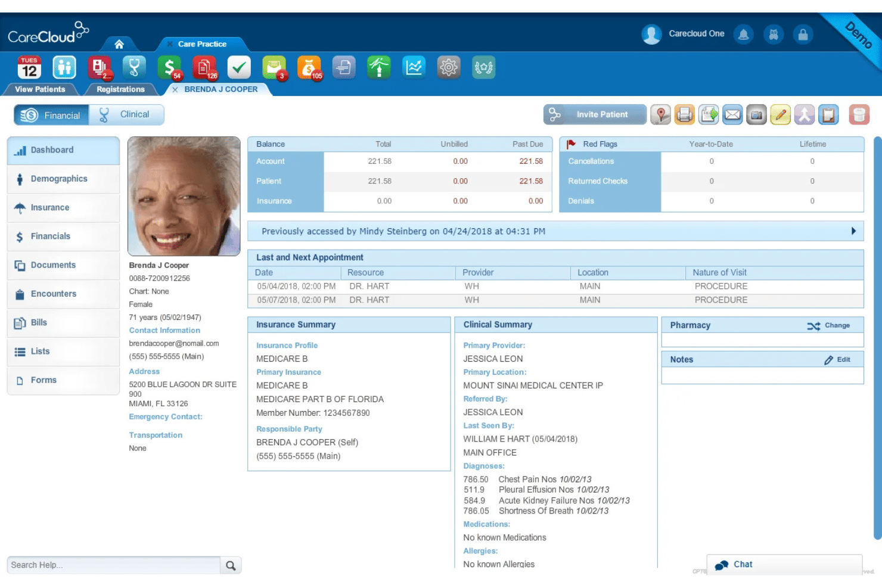Open Demographics in the sidebar
The image size is (882, 588).
63,179
